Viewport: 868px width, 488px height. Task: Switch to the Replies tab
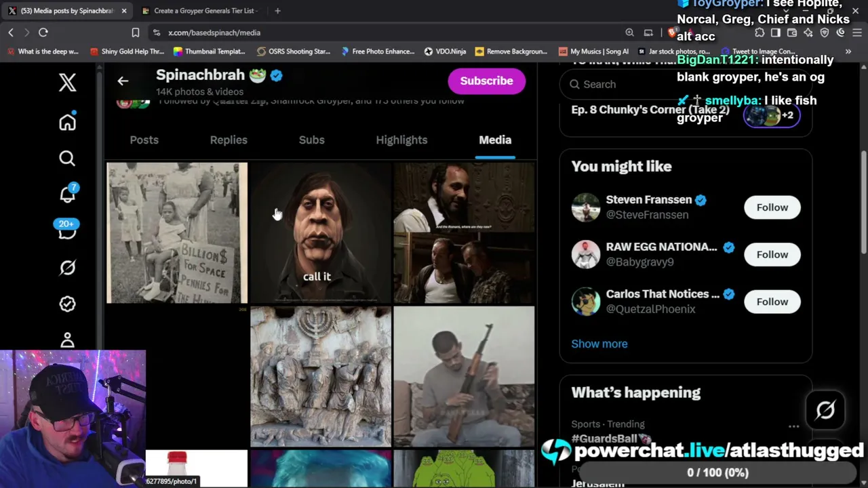coord(229,140)
